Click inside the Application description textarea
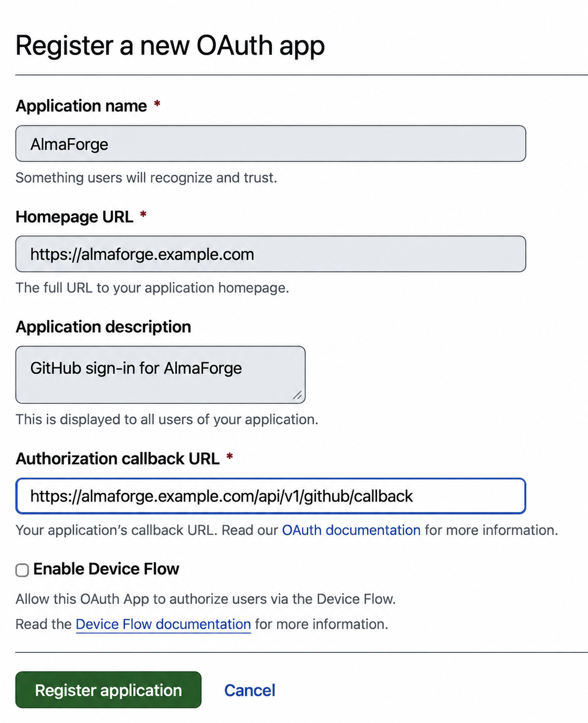 click(160, 375)
